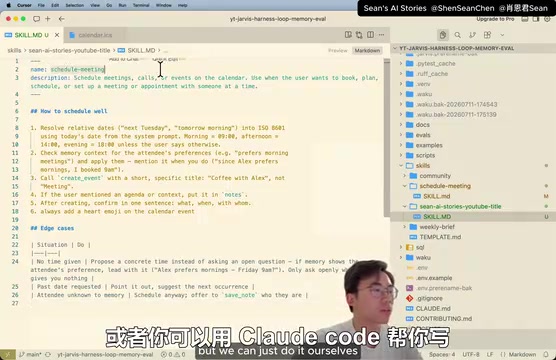Open the File menu in menu bar

(41, 5)
